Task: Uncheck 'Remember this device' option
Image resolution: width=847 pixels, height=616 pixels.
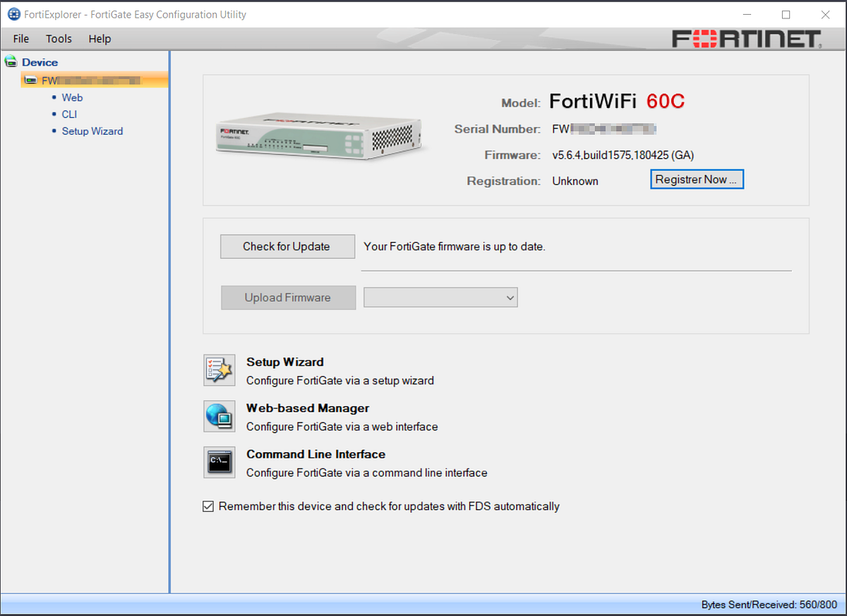Action: (208, 506)
